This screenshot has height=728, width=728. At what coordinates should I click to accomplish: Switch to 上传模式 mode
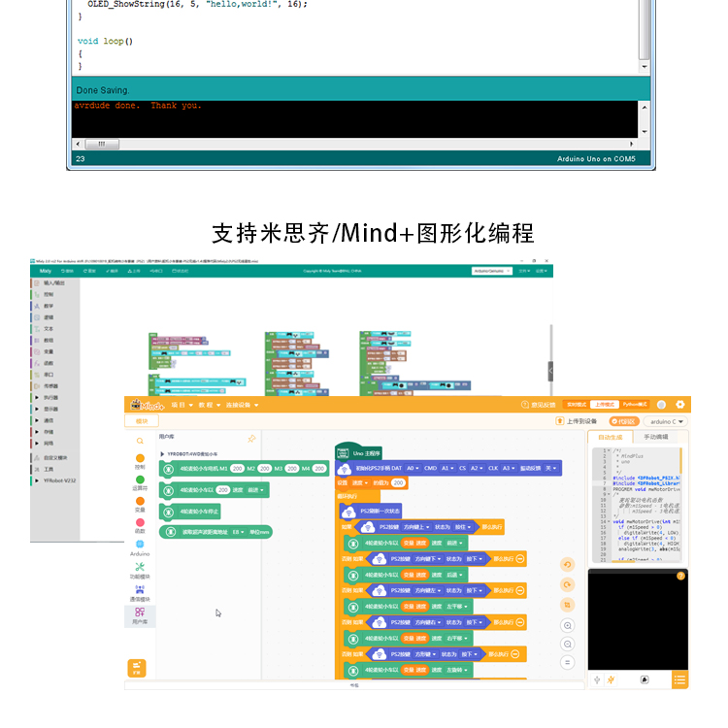[605, 405]
